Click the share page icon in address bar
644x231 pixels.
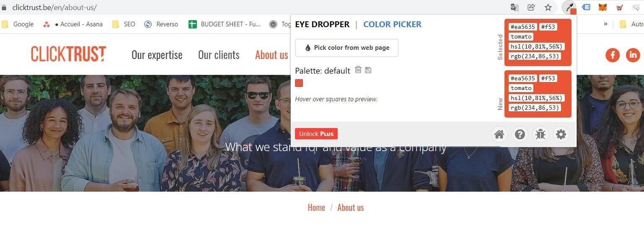[531, 7]
